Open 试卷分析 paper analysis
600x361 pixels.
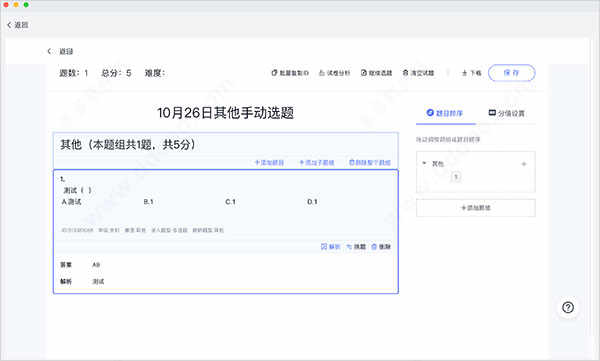coord(334,73)
